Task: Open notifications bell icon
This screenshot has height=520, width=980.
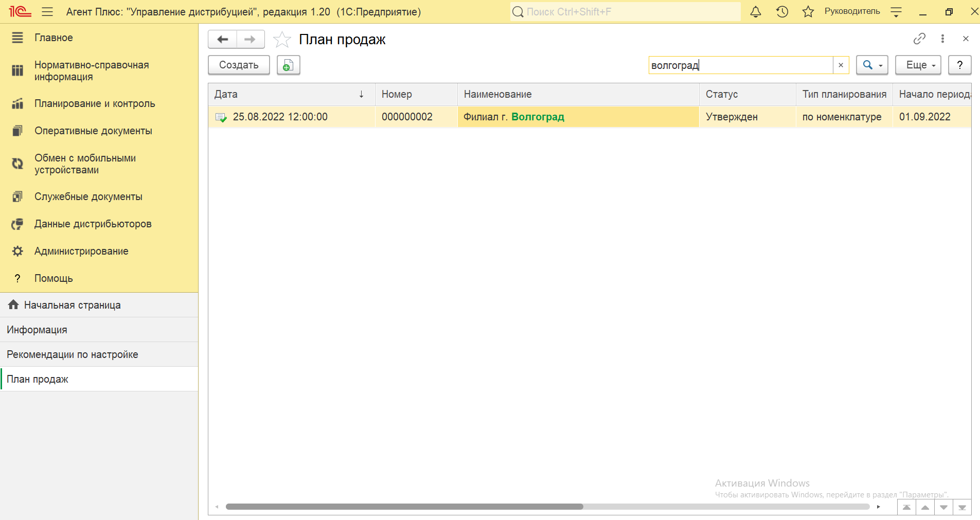Action: [x=755, y=12]
